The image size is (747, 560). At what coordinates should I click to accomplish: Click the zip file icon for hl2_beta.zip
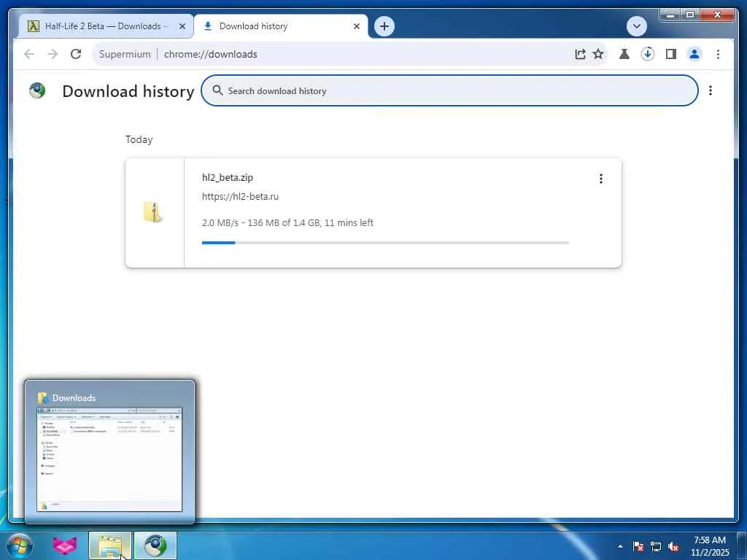point(152,212)
